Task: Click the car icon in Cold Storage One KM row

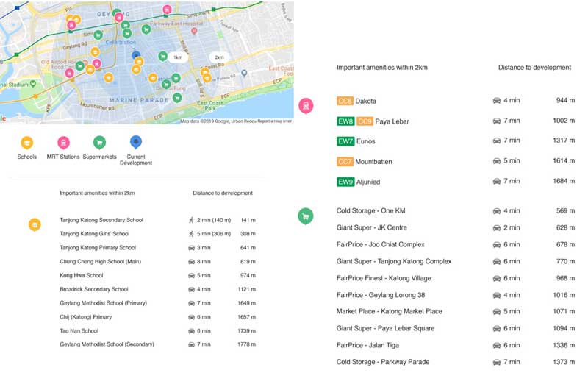Action: click(497, 211)
